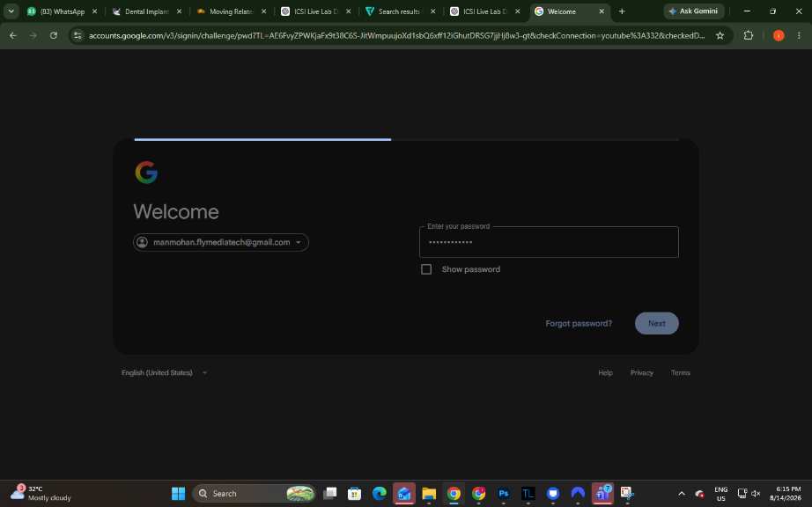Open the Chrome profile avatar icon
The height and width of the screenshot is (507, 812).
tap(778, 35)
